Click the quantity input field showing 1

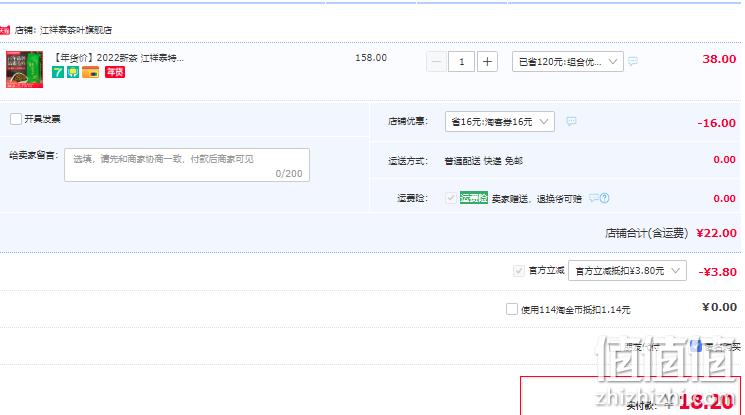click(461, 62)
